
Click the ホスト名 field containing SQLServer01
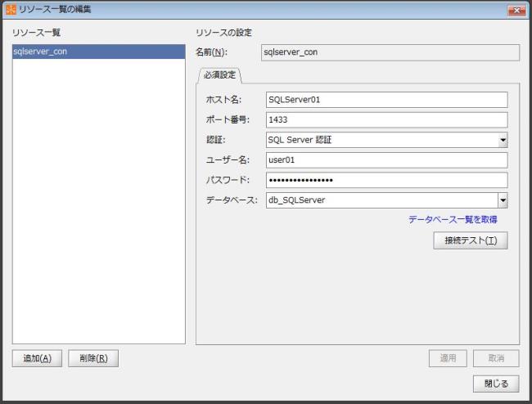pyautogui.click(x=386, y=100)
